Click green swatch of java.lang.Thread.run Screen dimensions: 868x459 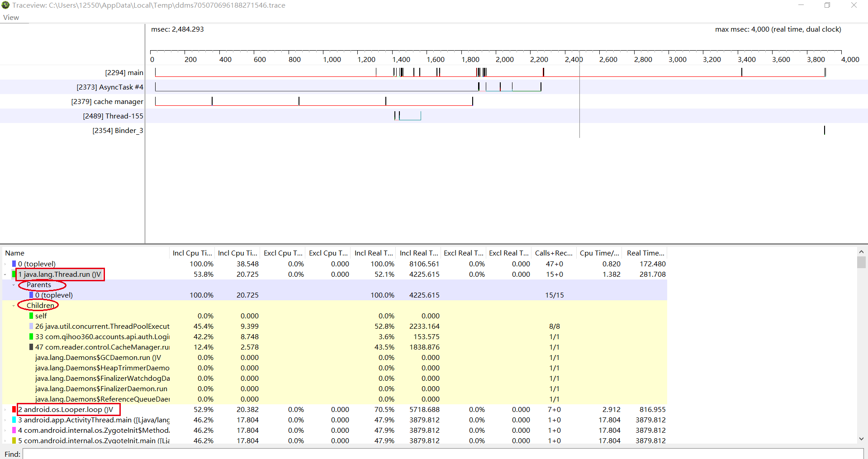(x=14, y=274)
